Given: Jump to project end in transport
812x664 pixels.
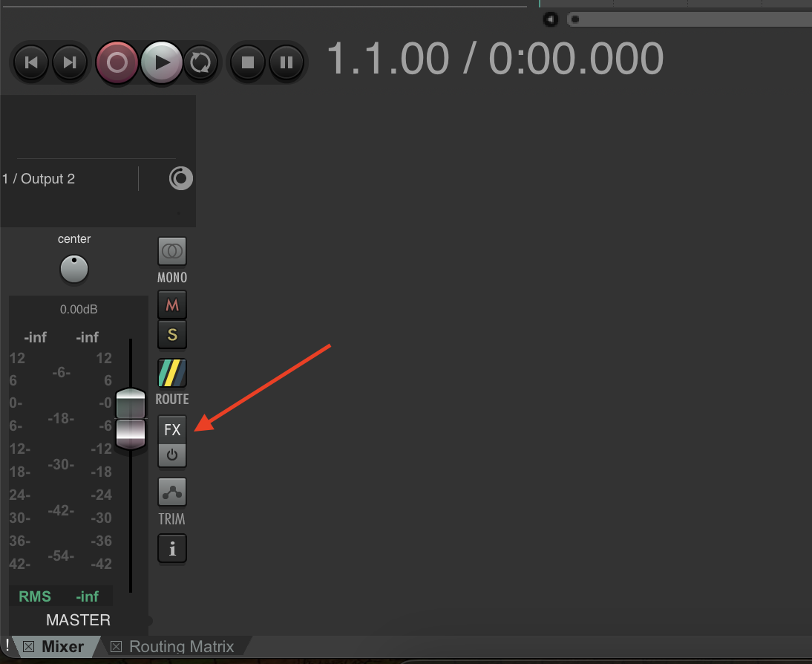Looking at the screenshot, I should [x=70, y=62].
